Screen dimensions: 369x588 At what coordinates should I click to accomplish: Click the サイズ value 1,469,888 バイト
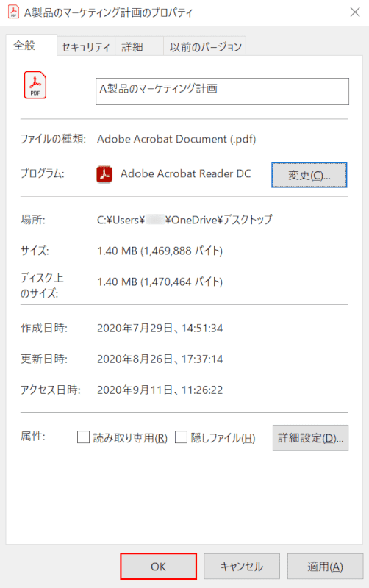click(182, 251)
